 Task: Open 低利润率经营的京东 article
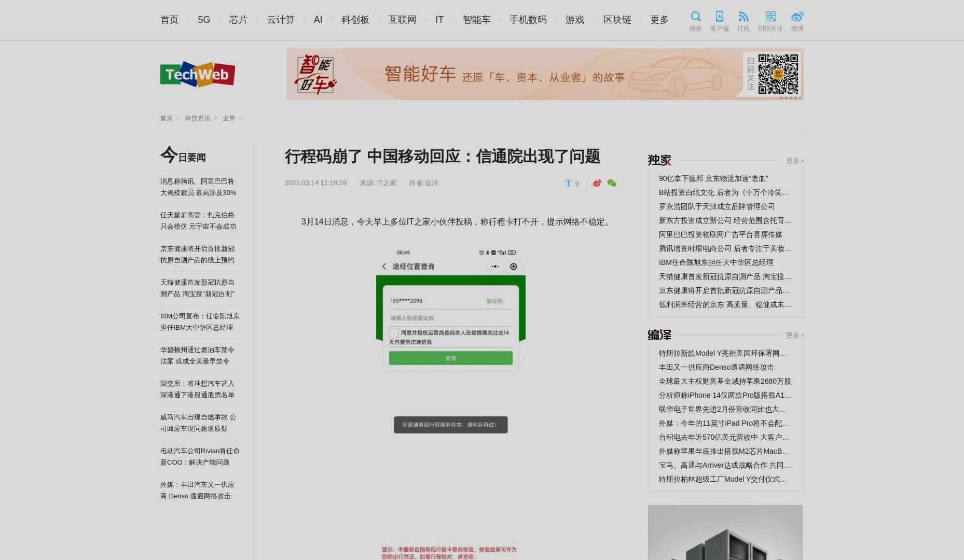tap(725, 304)
